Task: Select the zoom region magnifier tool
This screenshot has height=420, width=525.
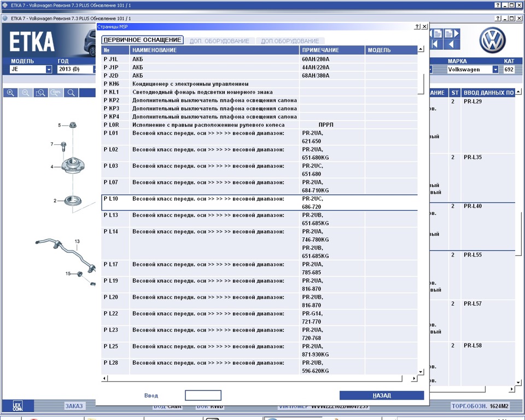Action: tap(41, 93)
